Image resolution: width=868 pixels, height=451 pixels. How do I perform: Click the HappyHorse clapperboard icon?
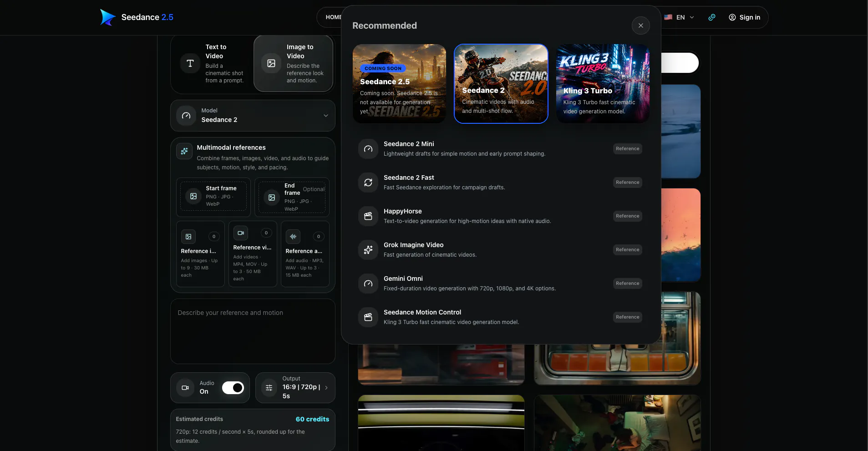(x=368, y=216)
